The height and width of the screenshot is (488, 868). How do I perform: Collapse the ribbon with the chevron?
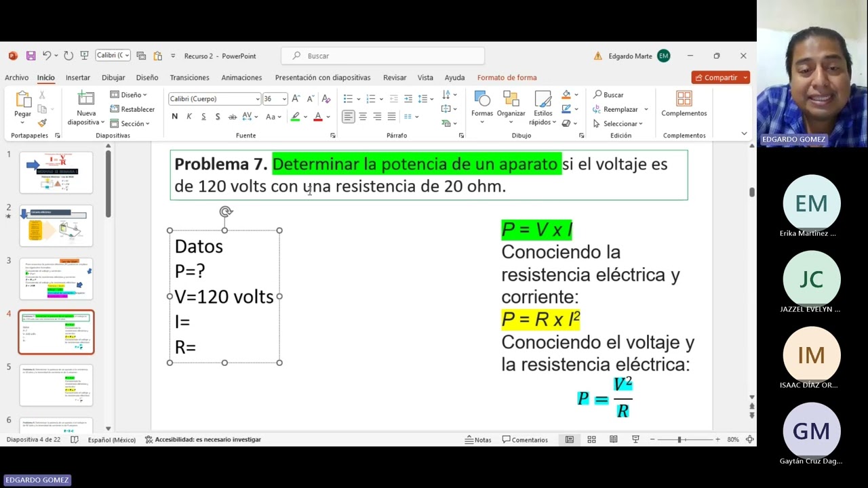tap(744, 134)
